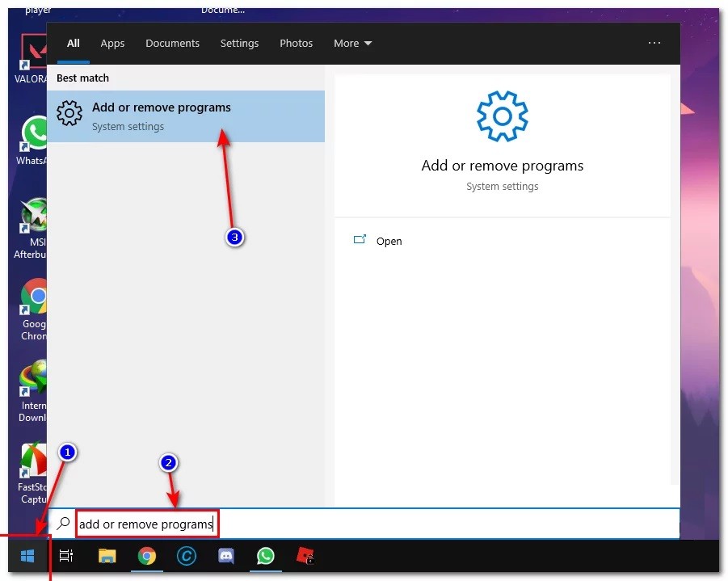
Task: Switch to the Apps search tab
Action: pyautogui.click(x=112, y=43)
